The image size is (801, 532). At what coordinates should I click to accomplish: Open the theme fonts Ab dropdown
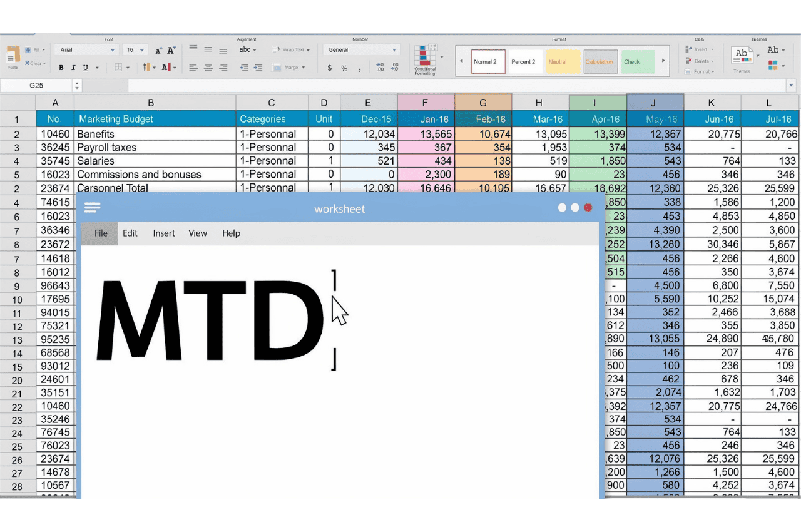tap(776, 50)
